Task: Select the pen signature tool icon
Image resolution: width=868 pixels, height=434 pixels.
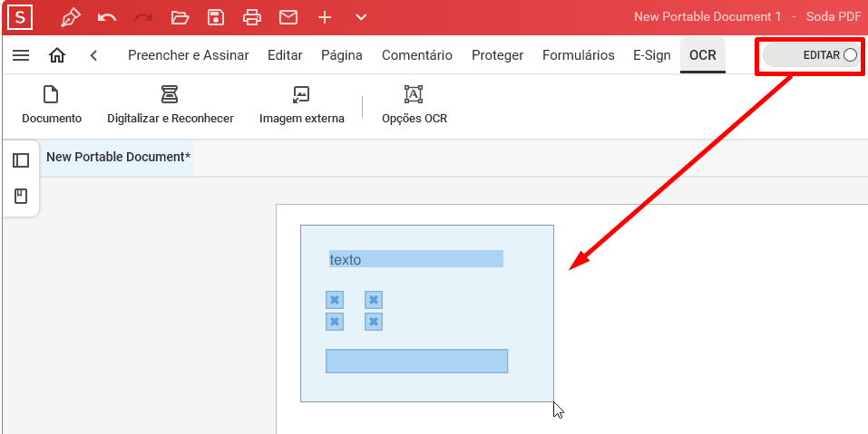Action: click(71, 18)
